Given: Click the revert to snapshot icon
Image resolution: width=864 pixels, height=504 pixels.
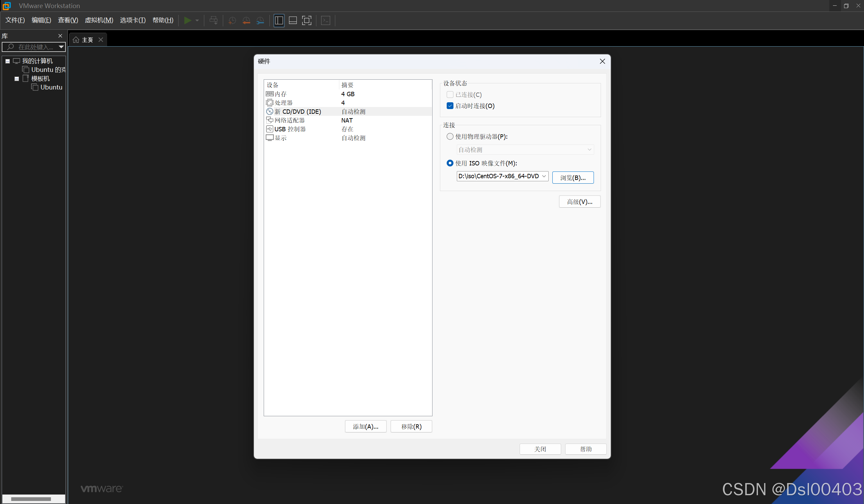Looking at the screenshot, I should tap(246, 21).
